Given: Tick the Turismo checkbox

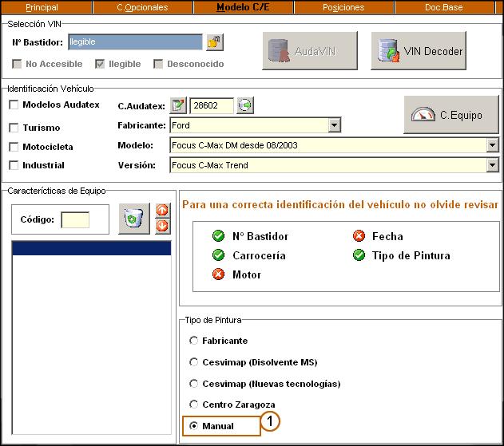Looking at the screenshot, I should 14,127.
